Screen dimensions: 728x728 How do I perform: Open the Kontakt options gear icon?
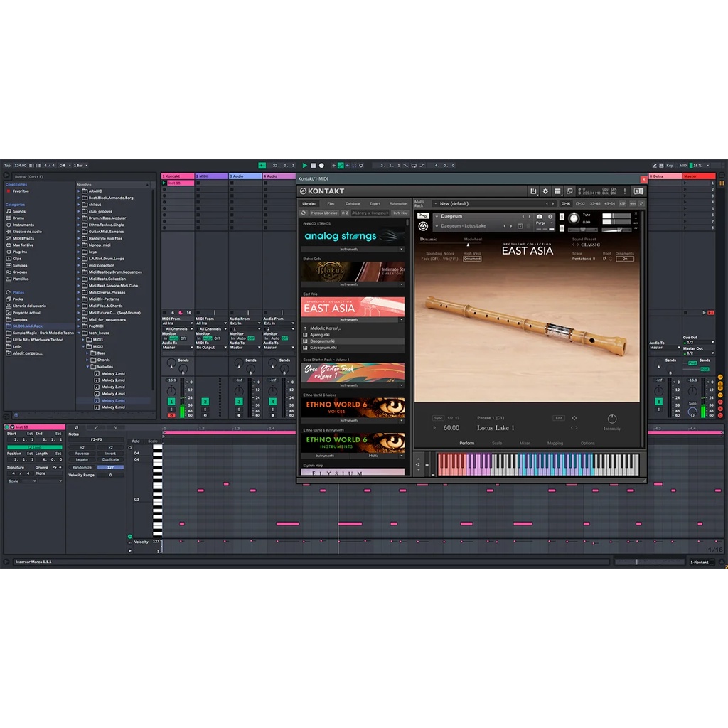click(x=545, y=191)
